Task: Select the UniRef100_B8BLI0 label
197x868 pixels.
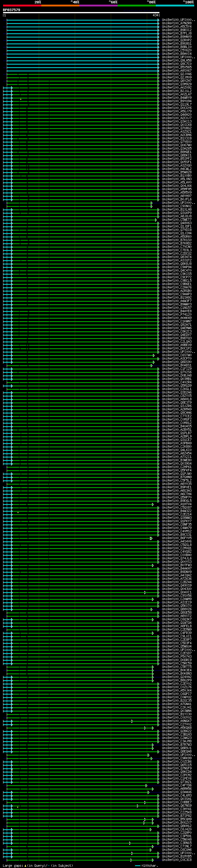Action: (x=177, y=47)
